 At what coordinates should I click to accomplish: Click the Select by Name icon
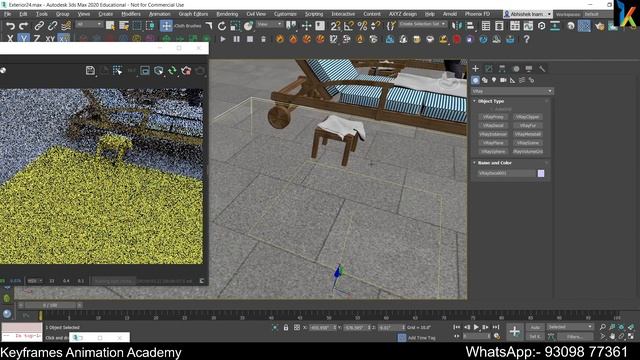pos(124,26)
